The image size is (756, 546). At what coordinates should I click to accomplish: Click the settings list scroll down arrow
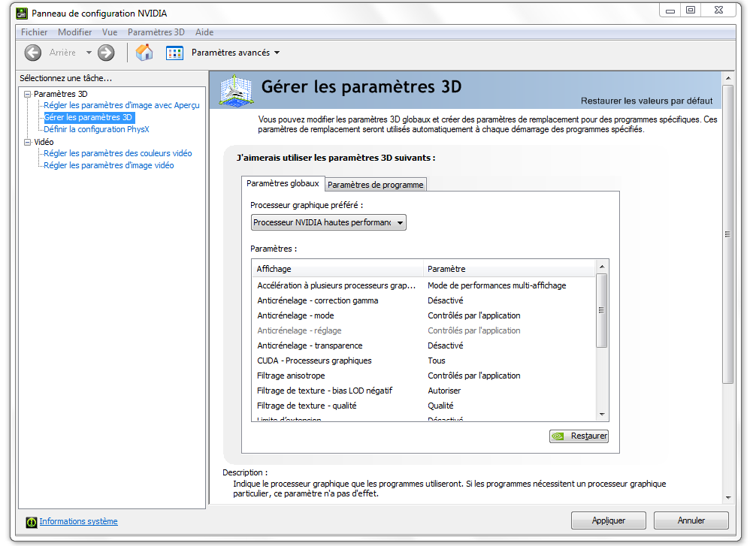(x=601, y=414)
